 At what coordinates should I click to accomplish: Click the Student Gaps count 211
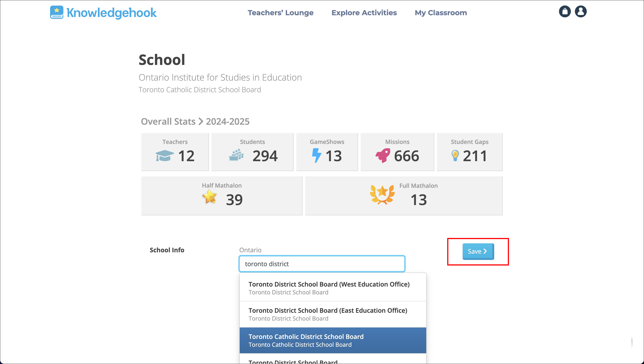[x=475, y=156]
